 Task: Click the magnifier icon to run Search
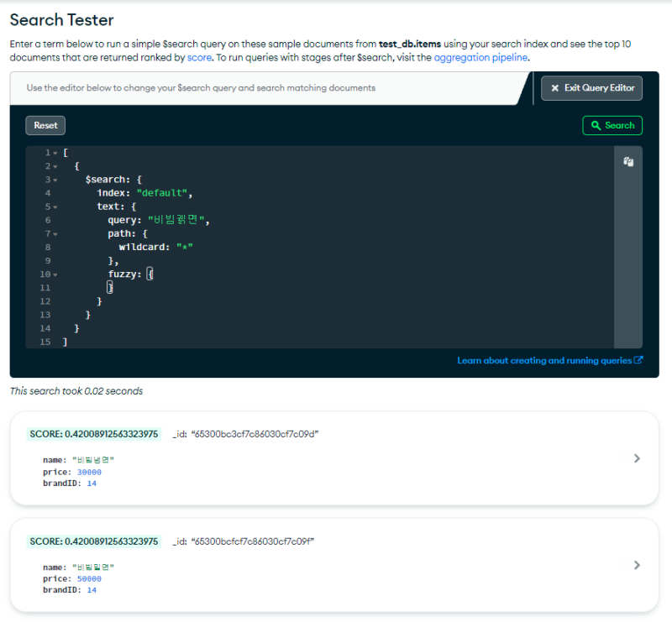click(x=596, y=126)
